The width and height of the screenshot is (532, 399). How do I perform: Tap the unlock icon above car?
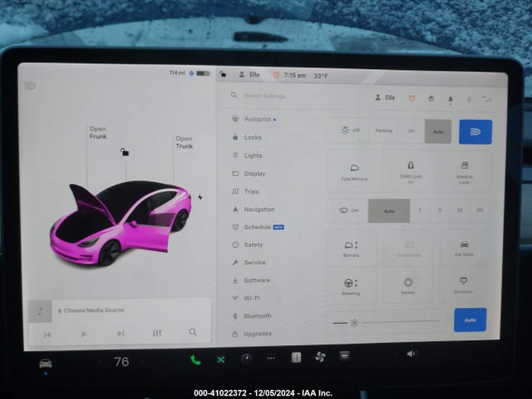(125, 152)
